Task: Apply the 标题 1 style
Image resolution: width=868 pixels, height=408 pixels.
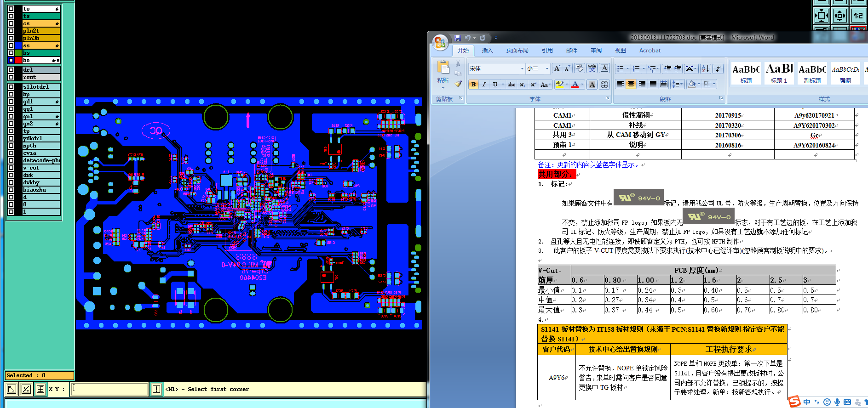Action: click(779, 73)
